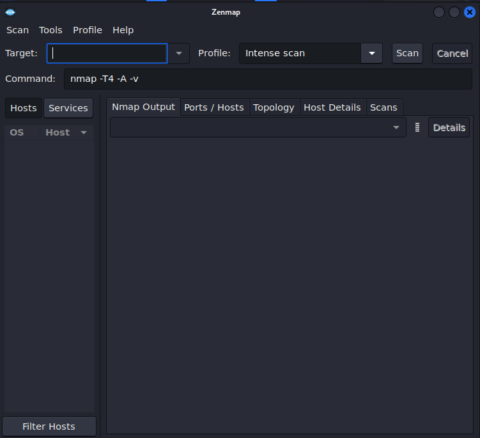This screenshot has height=438, width=480.
Task: Switch to the Ports / Hosts tab
Action: point(214,108)
